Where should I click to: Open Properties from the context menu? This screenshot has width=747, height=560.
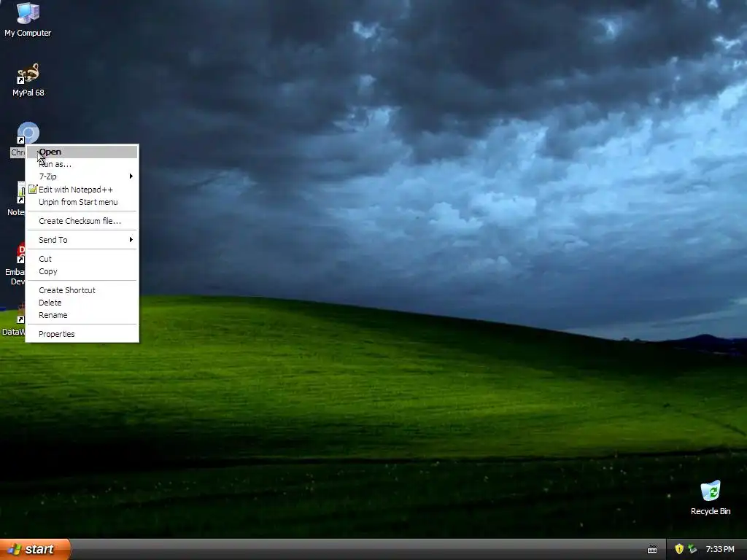[x=82, y=334]
